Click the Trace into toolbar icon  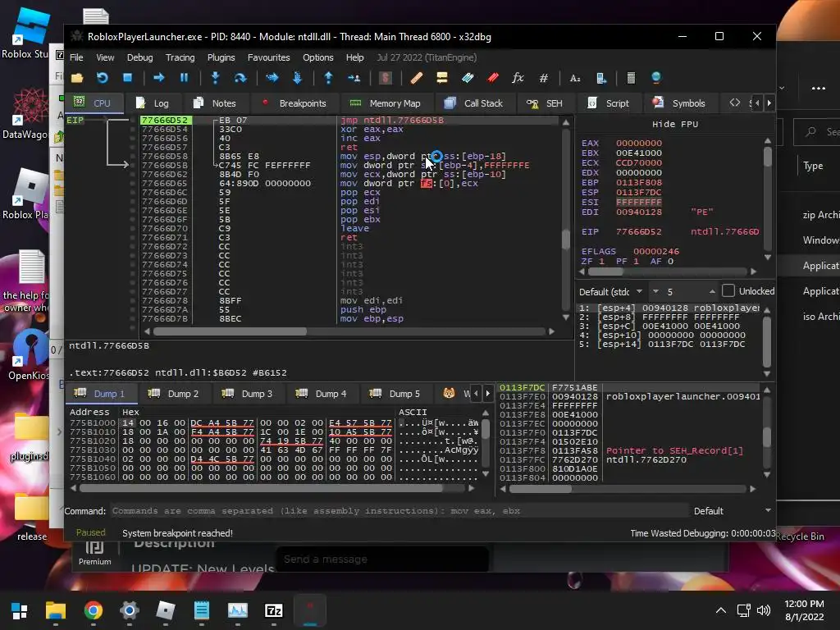click(x=272, y=78)
